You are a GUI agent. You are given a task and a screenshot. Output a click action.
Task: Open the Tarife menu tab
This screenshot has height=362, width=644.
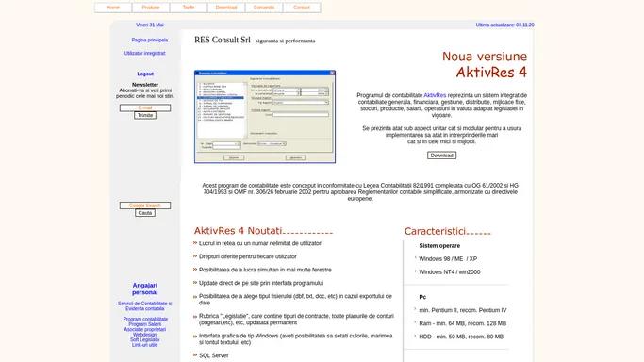click(189, 8)
